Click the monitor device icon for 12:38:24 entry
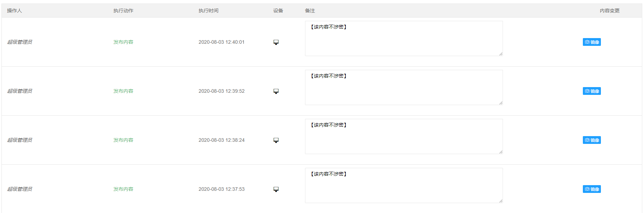 click(x=276, y=140)
